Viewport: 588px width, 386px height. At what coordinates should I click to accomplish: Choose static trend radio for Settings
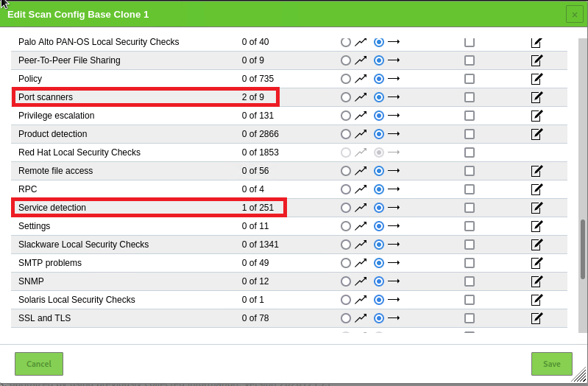379,226
